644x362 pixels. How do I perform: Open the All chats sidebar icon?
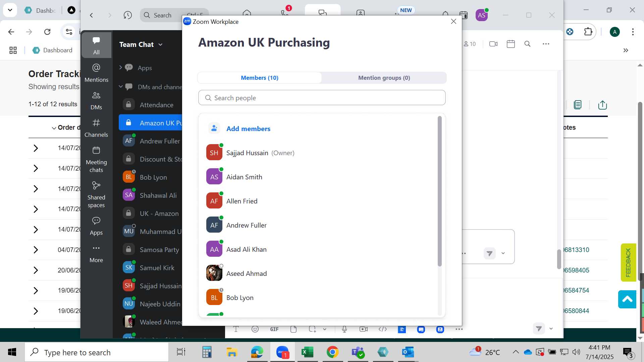click(x=96, y=45)
